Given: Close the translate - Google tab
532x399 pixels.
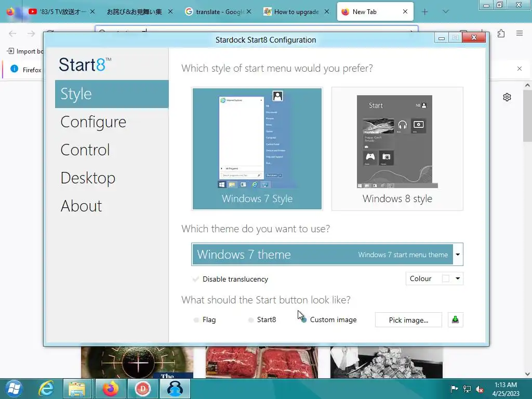Looking at the screenshot, I should pyautogui.click(x=249, y=11).
